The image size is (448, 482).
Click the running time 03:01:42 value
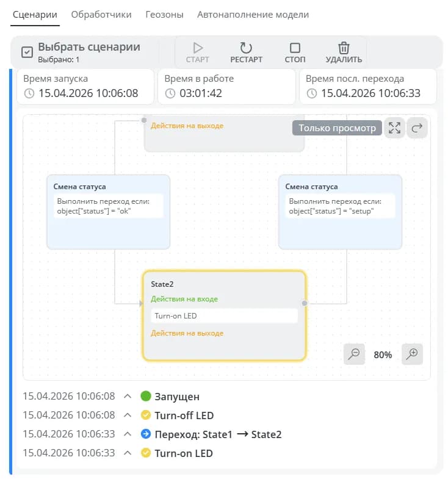[201, 93]
